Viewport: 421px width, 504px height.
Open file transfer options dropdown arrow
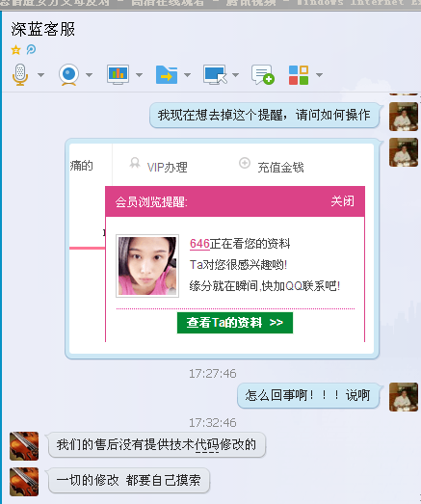click(x=187, y=75)
